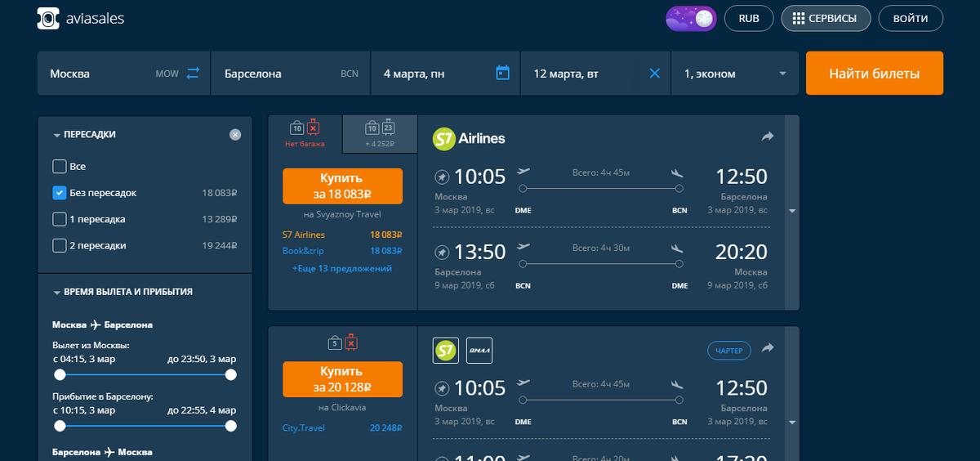Expand first ticket details arrow
Image resolution: width=980 pixels, height=461 pixels.
(791, 211)
